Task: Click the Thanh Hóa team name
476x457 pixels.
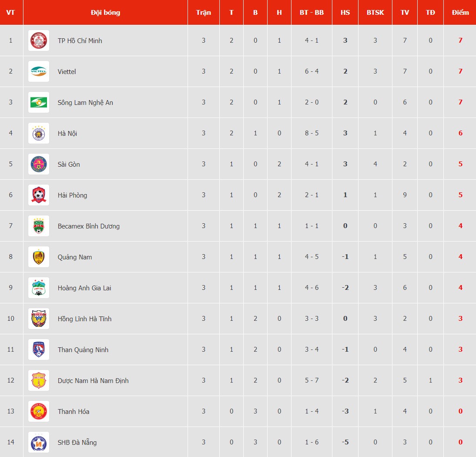Action: 74,411
